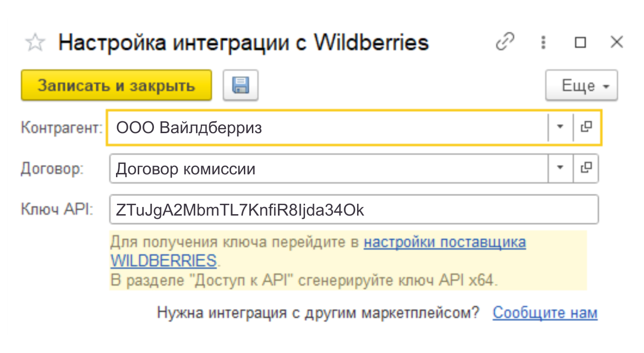The width and height of the screenshot is (644, 353).
Task: Close the Настройка интеграции window
Action: [x=617, y=42]
